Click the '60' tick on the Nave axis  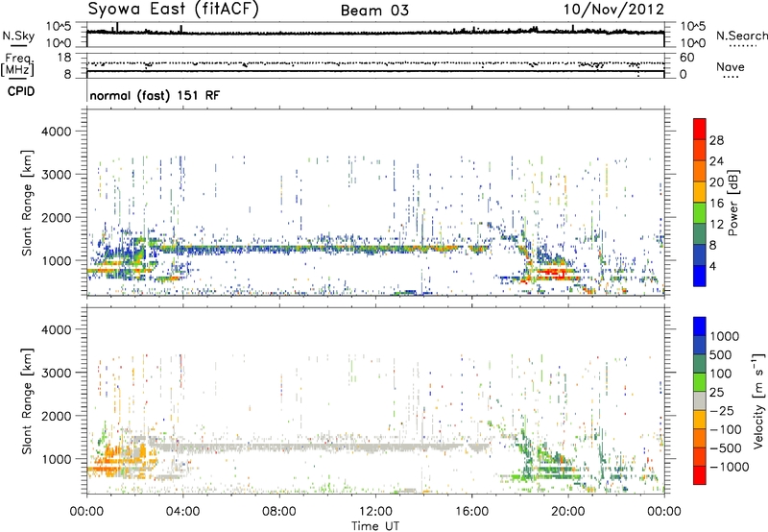click(686, 58)
